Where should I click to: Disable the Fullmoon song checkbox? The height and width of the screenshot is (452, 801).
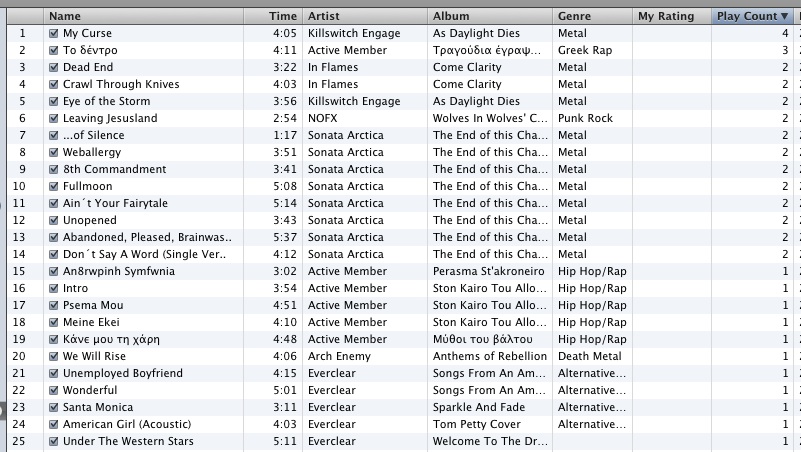[x=54, y=186]
